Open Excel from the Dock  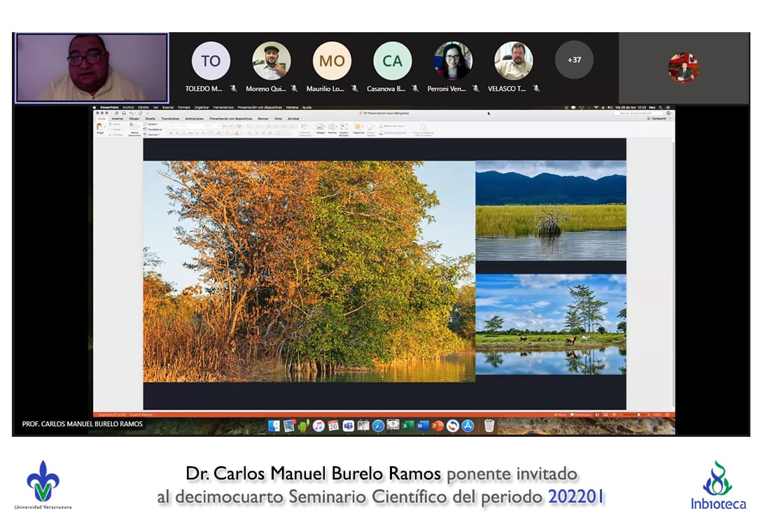(407, 426)
